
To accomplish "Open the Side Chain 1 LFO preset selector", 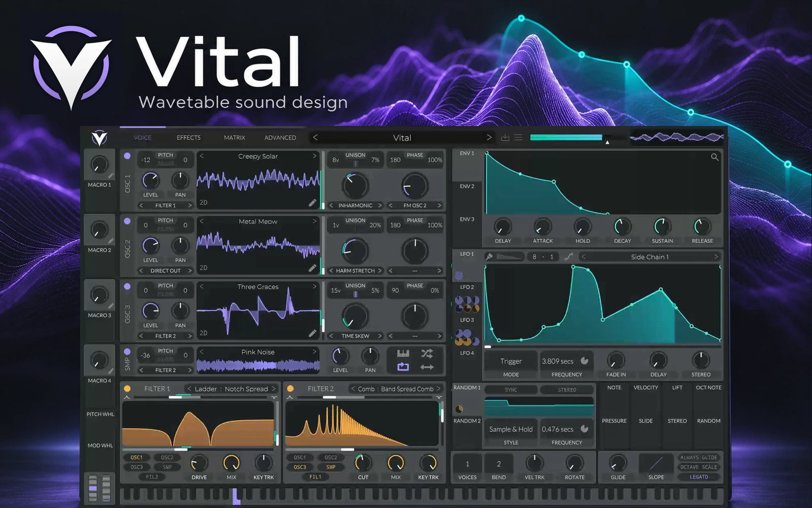I will (650, 257).
